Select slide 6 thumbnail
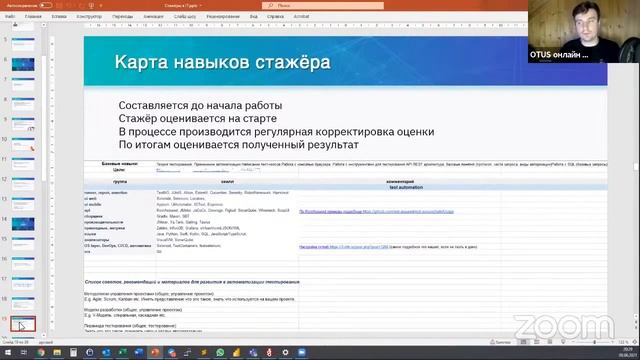The image size is (640, 360). click(23, 64)
